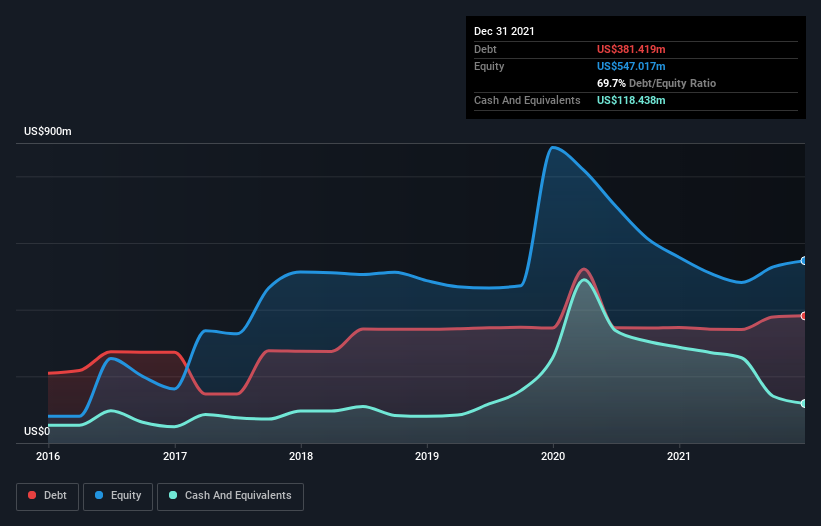Screen dimensions: 821x526
Task: Click the equity line peak near 2020
Action: [x=553, y=148]
